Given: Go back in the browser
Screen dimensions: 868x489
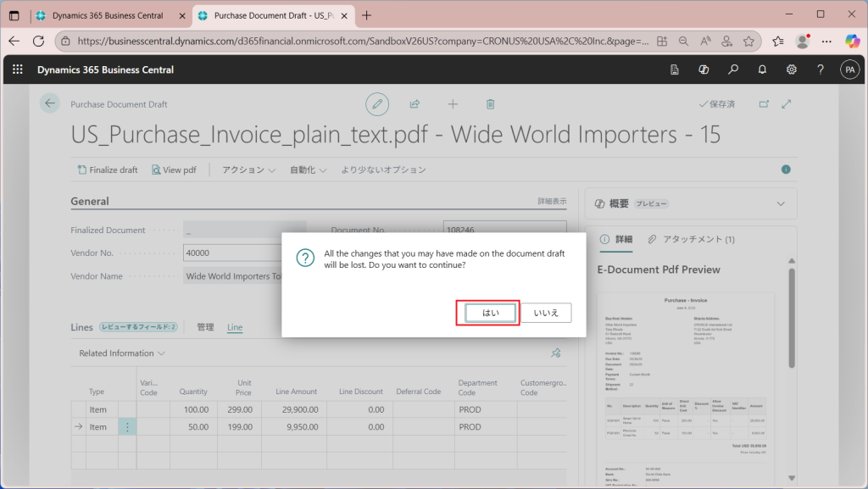Looking at the screenshot, I should 14,41.
